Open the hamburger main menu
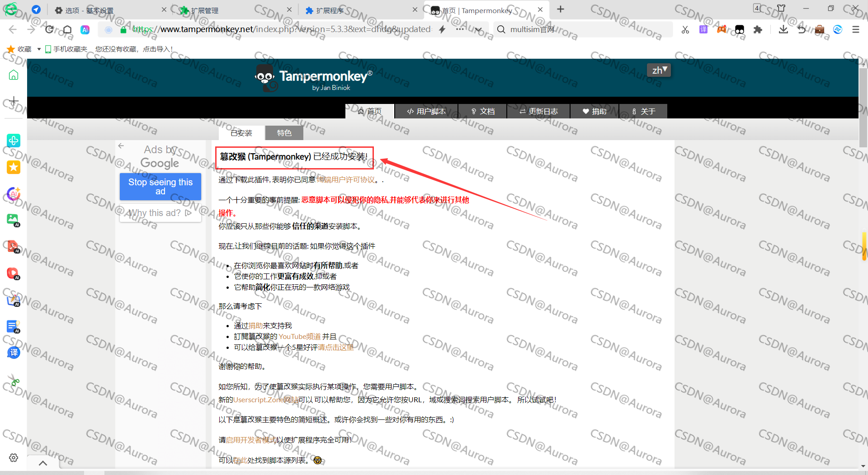This screenshot has width=868, height=475. [855, 29]
